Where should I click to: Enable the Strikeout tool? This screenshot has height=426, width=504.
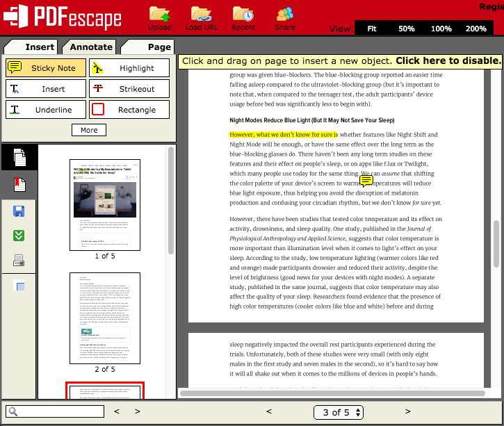pos(129,89)
